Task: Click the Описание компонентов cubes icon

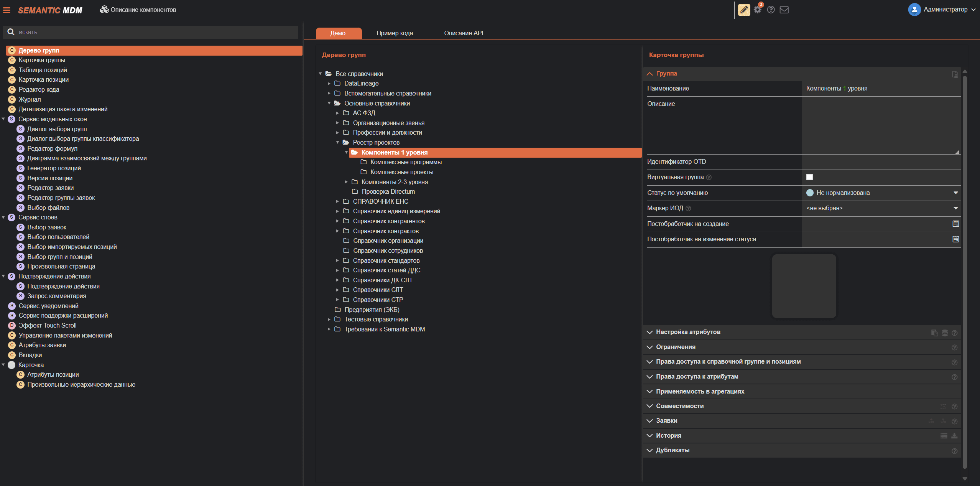Action: pyautogui.click(x=104, y=10)
